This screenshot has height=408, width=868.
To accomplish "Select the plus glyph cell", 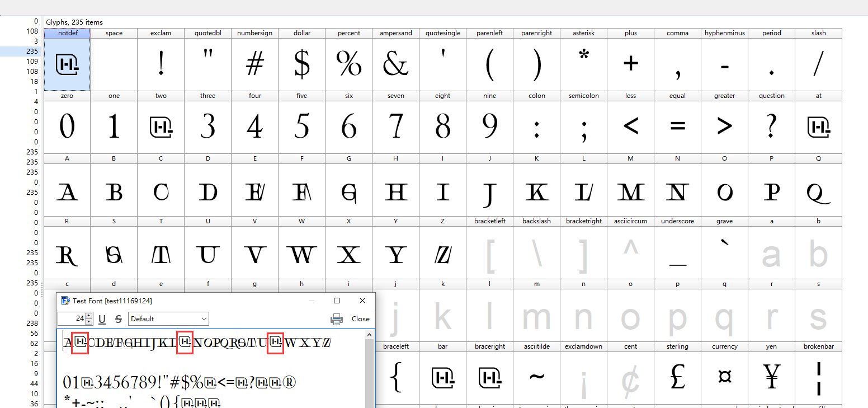I will 631,60.
